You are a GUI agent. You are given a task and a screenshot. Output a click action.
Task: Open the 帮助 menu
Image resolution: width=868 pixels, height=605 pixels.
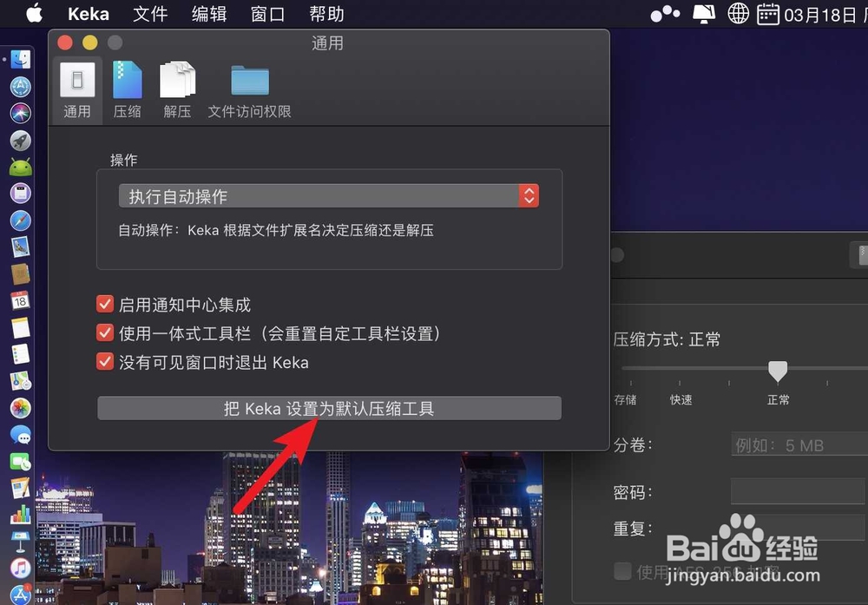coord(326,13)
